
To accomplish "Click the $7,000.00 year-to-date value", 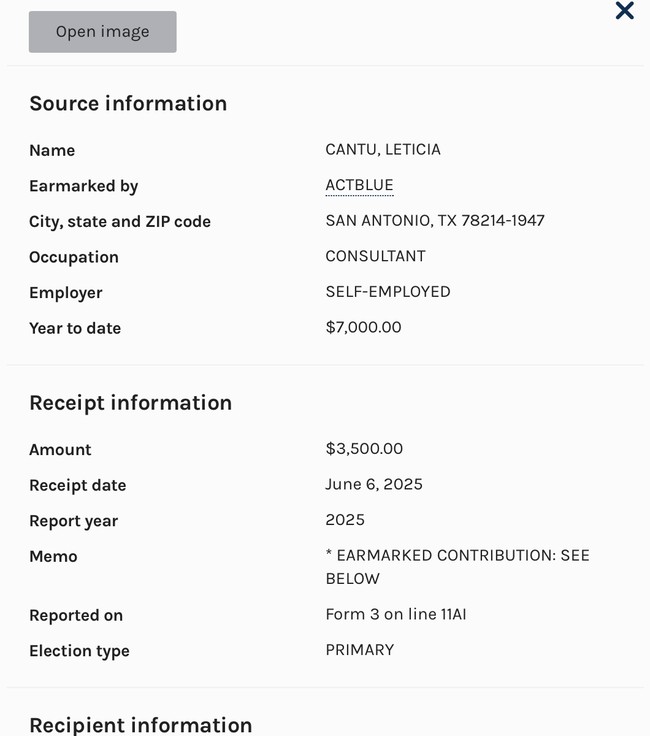I will coord(363,327).
